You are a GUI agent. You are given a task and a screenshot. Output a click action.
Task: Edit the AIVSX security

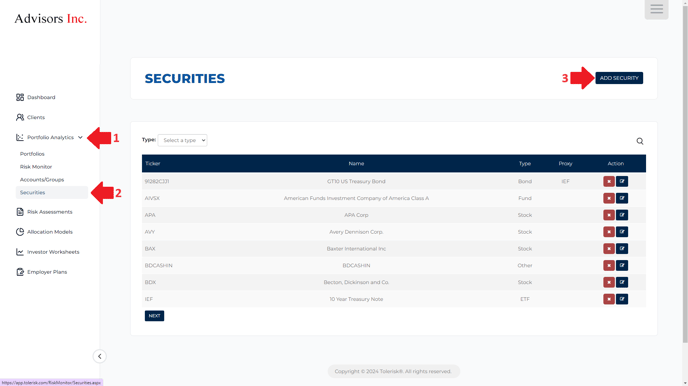click(x=622, y=198)
